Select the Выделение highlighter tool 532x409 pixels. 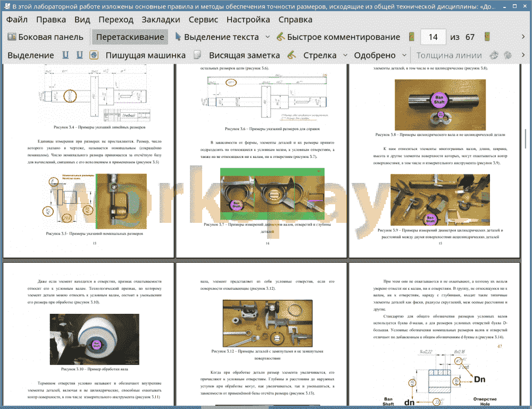tap(30, 55)
